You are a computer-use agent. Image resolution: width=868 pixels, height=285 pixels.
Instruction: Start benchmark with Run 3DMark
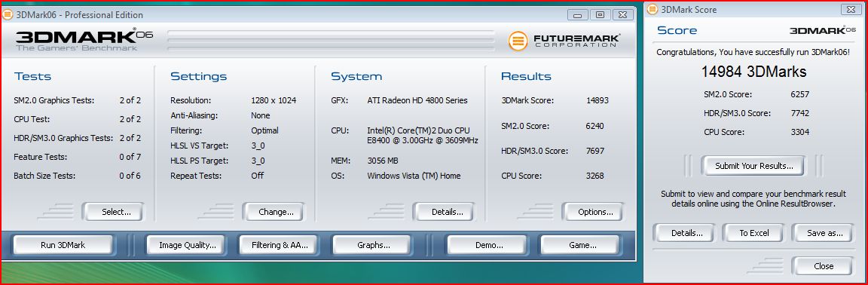click(63, 244)
